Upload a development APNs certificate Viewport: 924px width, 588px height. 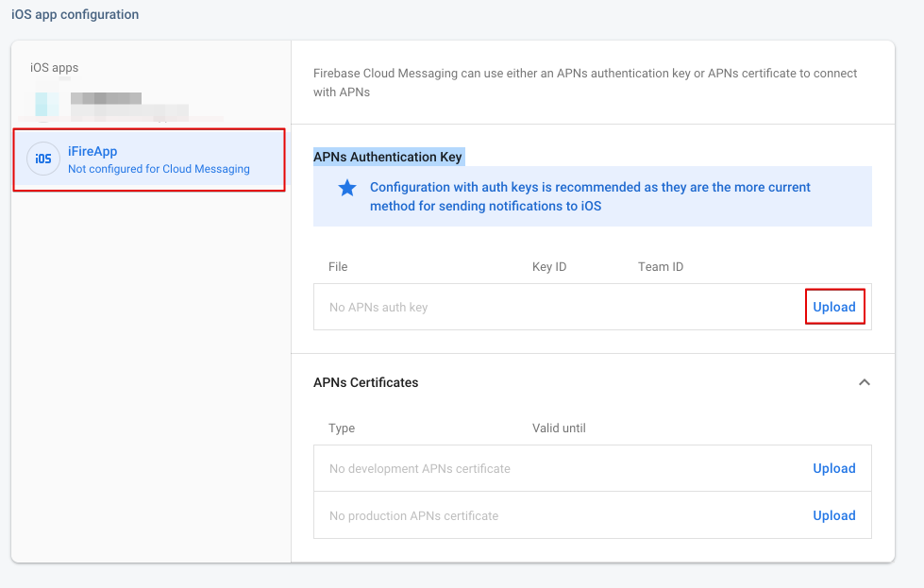[x=834, y=468]
